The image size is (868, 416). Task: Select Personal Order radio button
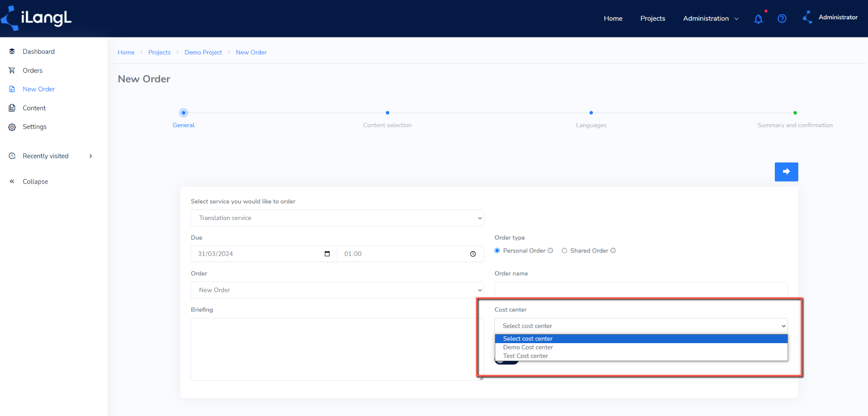[497, 250]
